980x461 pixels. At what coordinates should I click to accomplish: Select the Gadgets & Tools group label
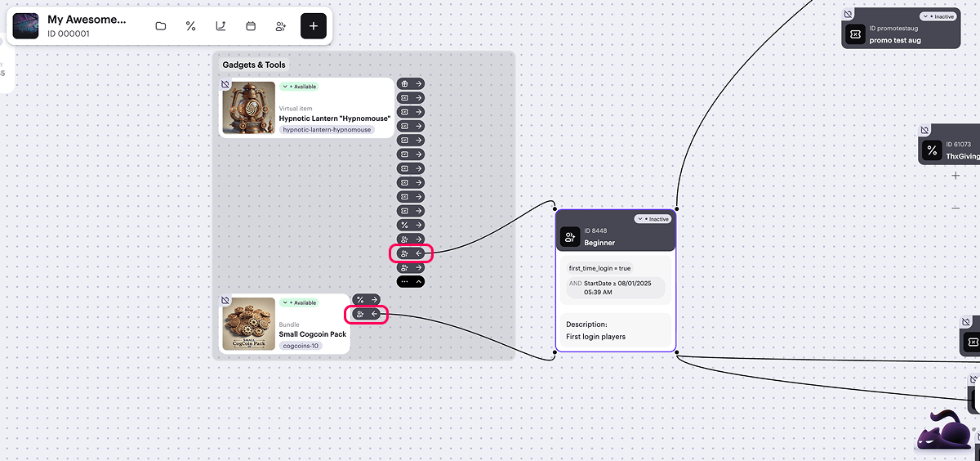tap(255, 65)
